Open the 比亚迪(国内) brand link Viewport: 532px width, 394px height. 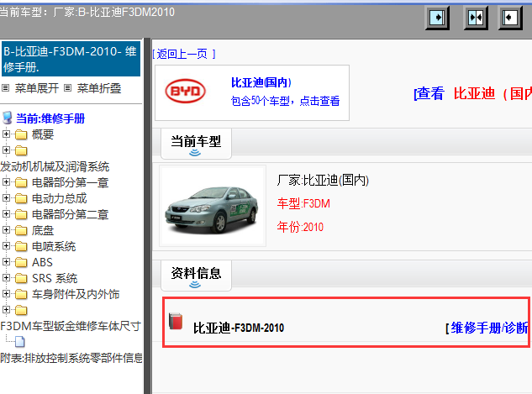[261, 82]
